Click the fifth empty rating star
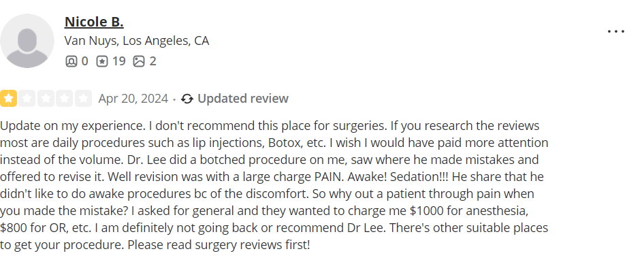644x262 pixels. pyautogui.click(x=83, y=99)
